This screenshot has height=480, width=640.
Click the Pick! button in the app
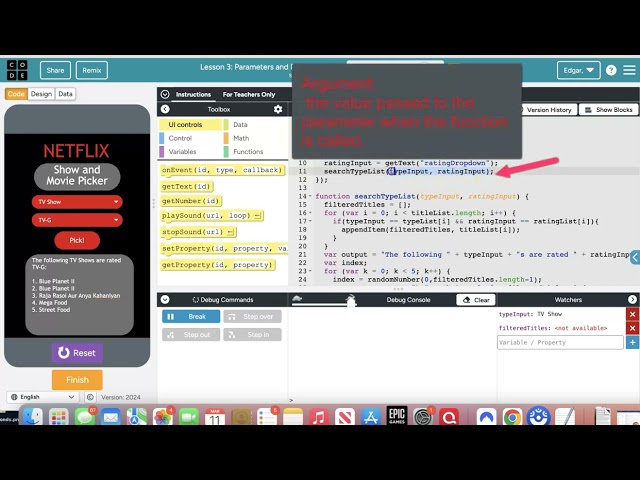pyautogui.click(x=77, y=240)
